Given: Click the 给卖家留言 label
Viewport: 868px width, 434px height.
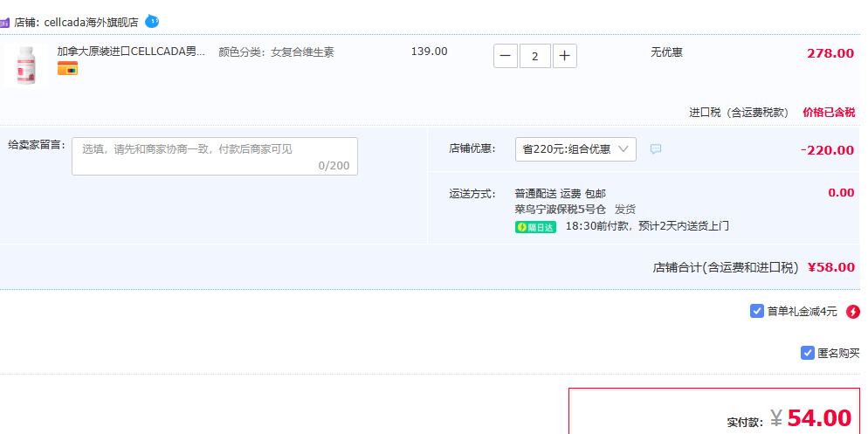Looking at the screenshot, I should point(37,145).
